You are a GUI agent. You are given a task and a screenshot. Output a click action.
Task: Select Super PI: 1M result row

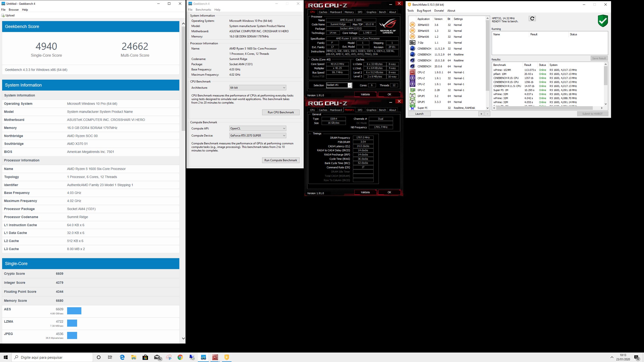pos(548,90)
